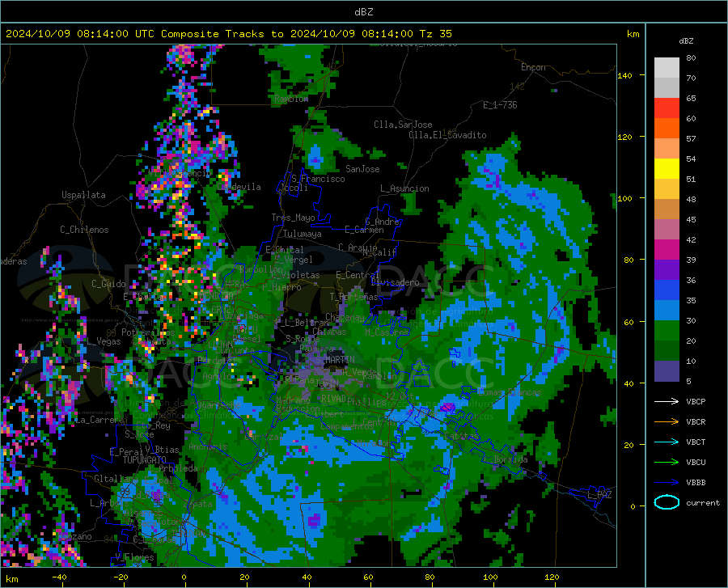Viewport: 728px width, 588px height.
Task: Pick the dark violet 5–10 dBZ swatch
Action: click(x=667, y=371)
